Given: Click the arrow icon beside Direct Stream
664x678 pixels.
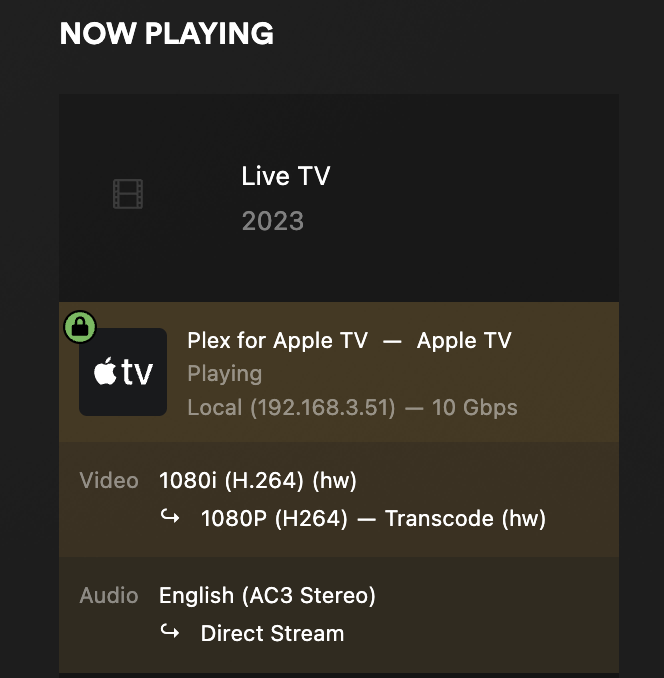Looking at the screenshot, I should point(170,633).
